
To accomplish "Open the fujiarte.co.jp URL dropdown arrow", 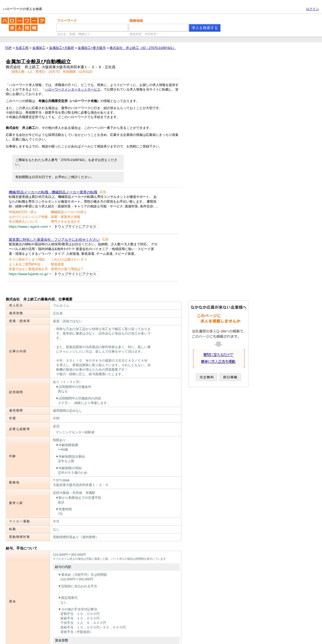I will click(50, 274).
